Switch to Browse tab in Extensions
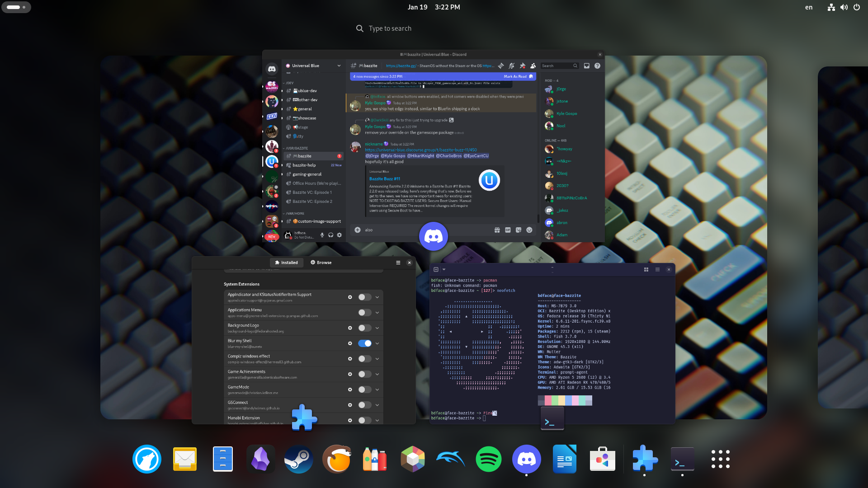Screen dimensions: 868x488 point(321,263)
